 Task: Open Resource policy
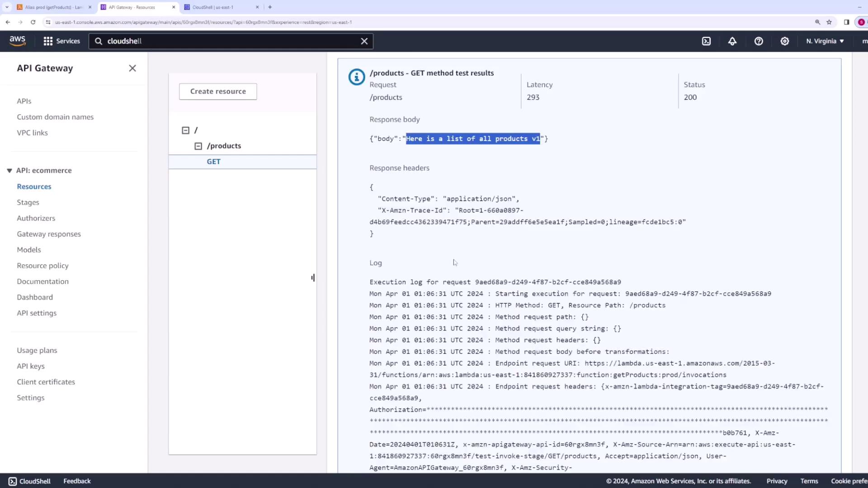click(42, 266)
